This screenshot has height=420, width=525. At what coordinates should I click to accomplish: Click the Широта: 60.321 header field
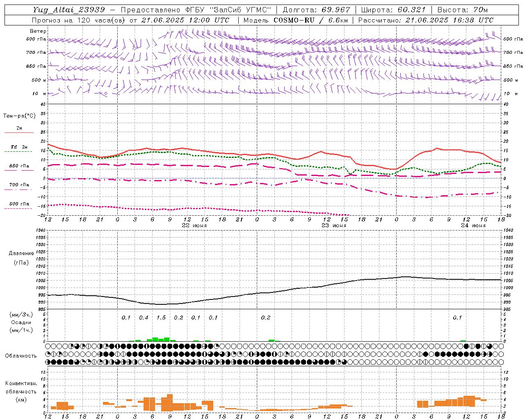(393, 10)
